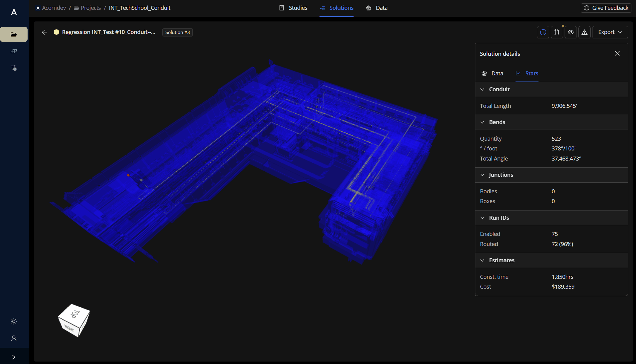Open the top Data tab

point(377,8)
